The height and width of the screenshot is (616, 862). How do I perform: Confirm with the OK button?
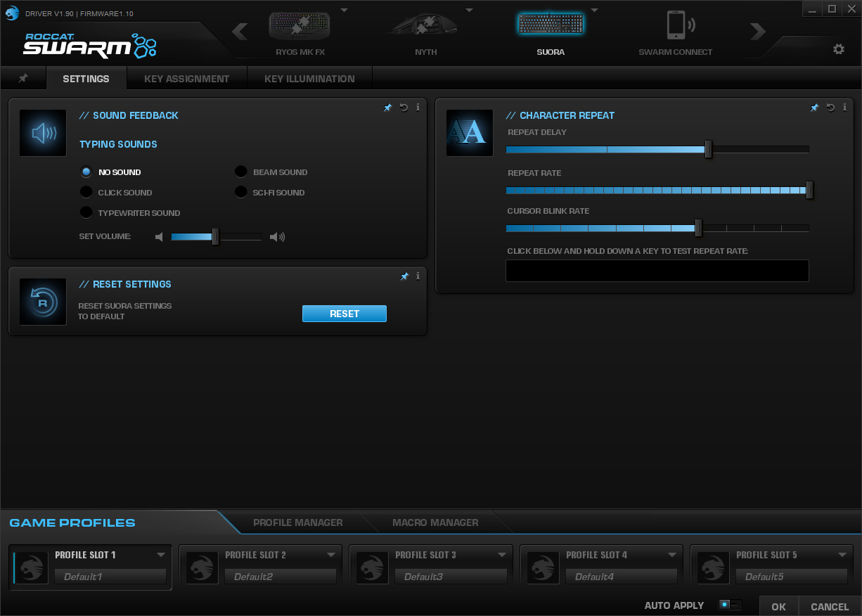778,606
